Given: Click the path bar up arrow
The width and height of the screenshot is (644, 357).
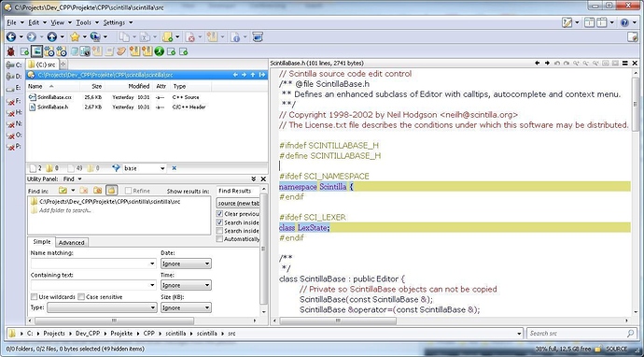Looking at the screenshot, I should (x=253, y=75).
